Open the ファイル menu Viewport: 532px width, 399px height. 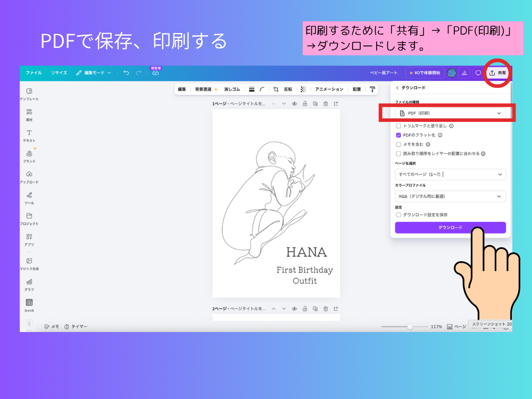(x=34, y=72)
